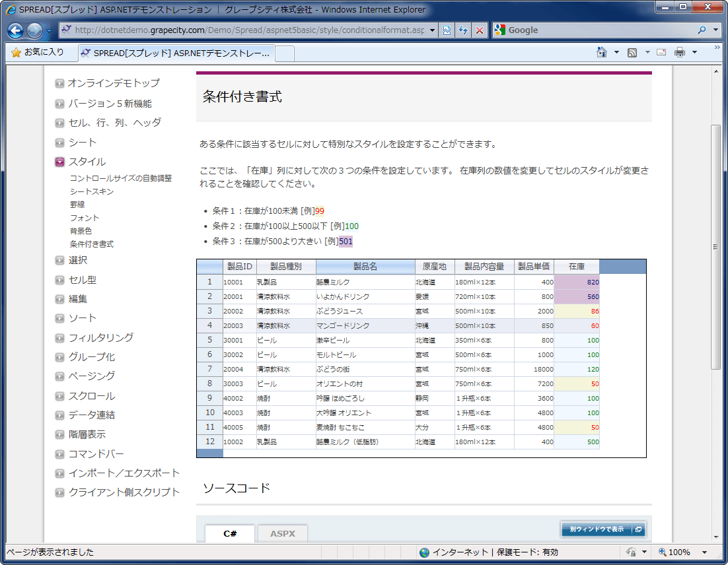Viewport: 728px width, 565px height.
Task: Click the RSS feeds toolbar icon
Action: (x=632, y=52)
